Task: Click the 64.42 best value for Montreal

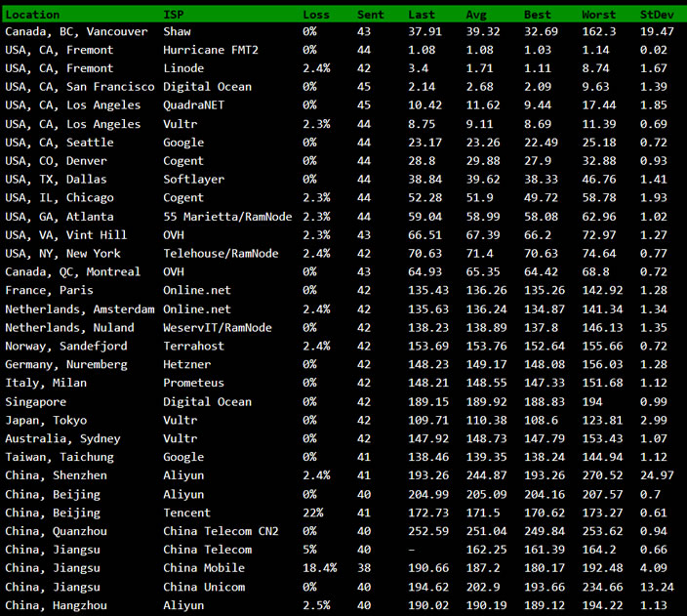Action: (x=541, y=271)
